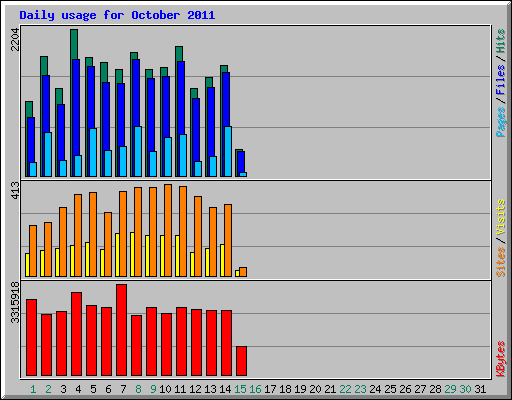Click the yellow "Visits" legend label
512x400 pixels.
point(500,217)
